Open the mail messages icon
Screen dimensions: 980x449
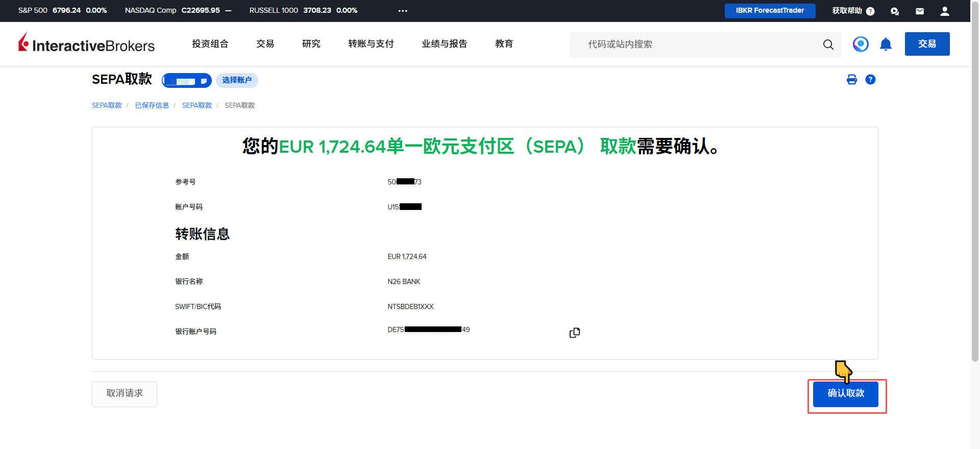tap(920, 11)
